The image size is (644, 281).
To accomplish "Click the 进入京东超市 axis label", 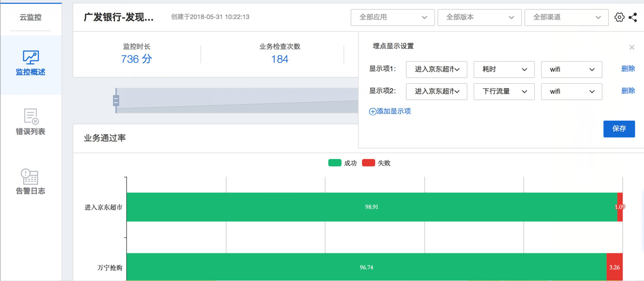I will tap(103, 207).
